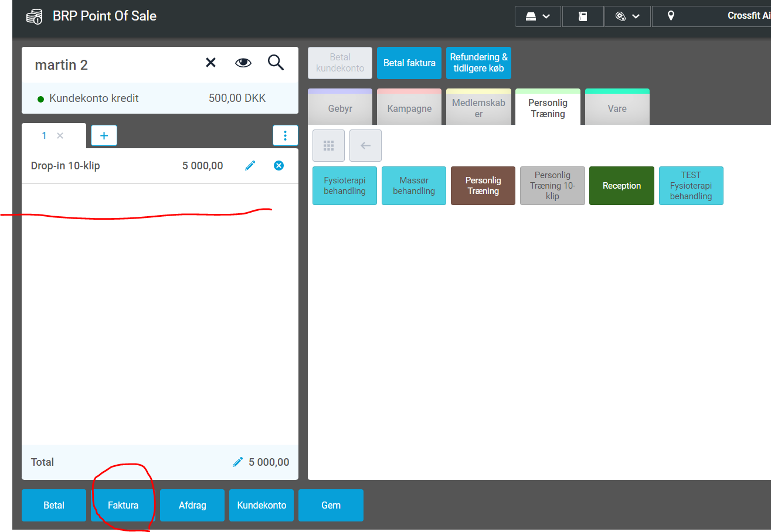Expand the payment terminal dropdown in header
The width and height of the screenshot is (771, 532).
tap(627, 16)
